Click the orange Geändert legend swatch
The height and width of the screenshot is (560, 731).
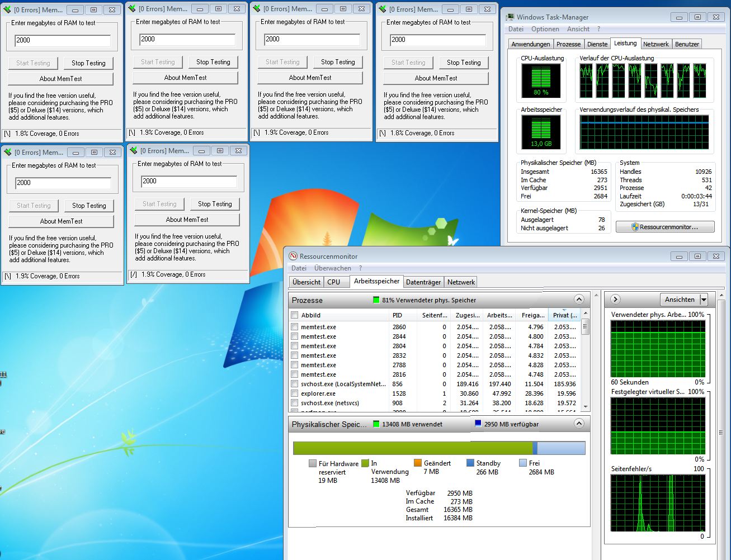pos(418,463)
